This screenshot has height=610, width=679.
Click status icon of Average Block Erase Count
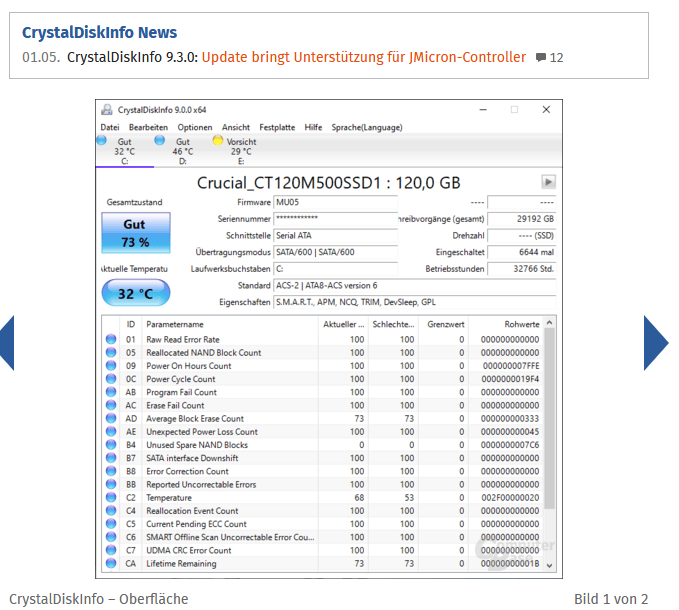pos(111,418)
